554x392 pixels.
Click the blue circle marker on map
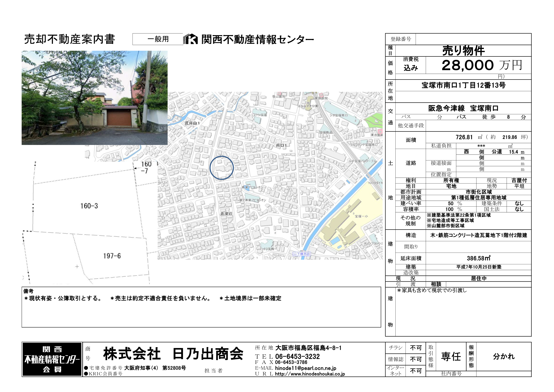coord(221,168)
